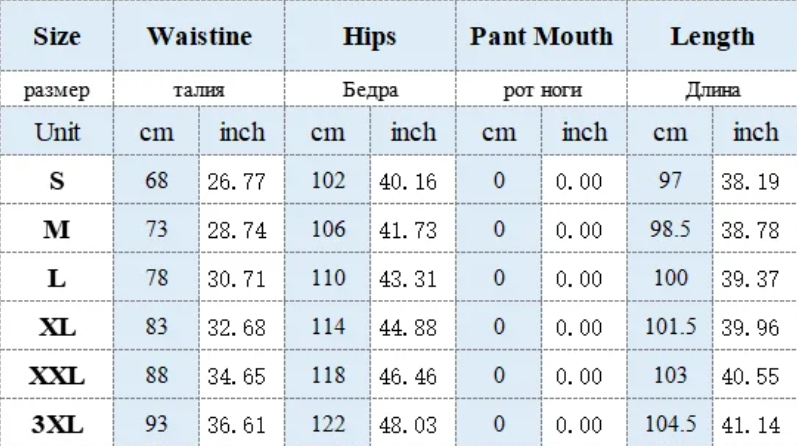Select the Бедра label cell

(370, 91)
